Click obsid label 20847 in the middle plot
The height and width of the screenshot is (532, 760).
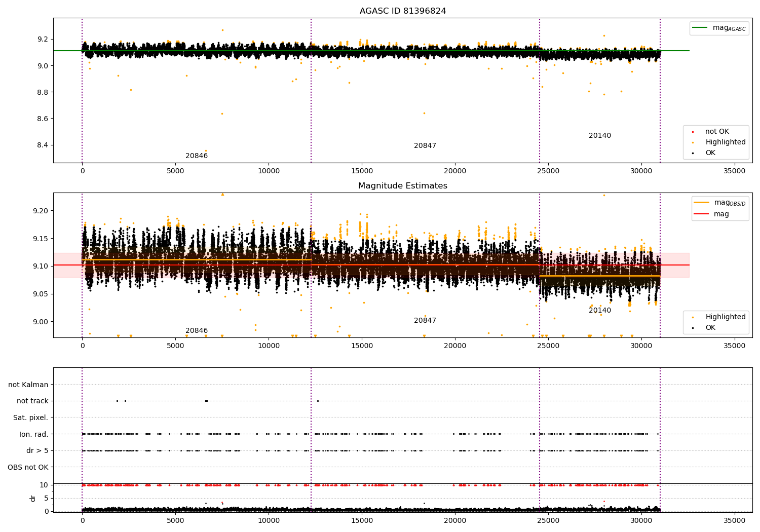click(x=425, y=320)
